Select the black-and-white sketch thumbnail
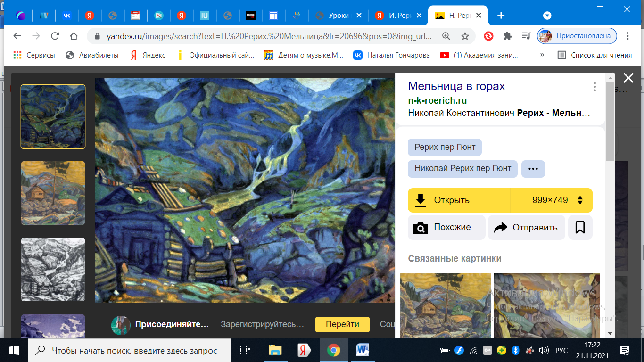Viewport: 644px width, 362px height. pyautogui.click(x=53, y=270)
